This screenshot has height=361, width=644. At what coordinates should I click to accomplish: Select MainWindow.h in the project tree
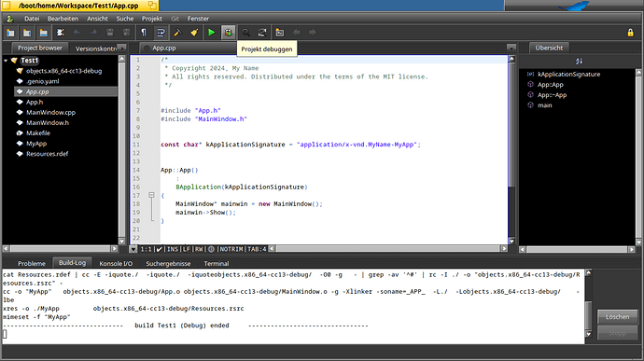click(48, 122)
